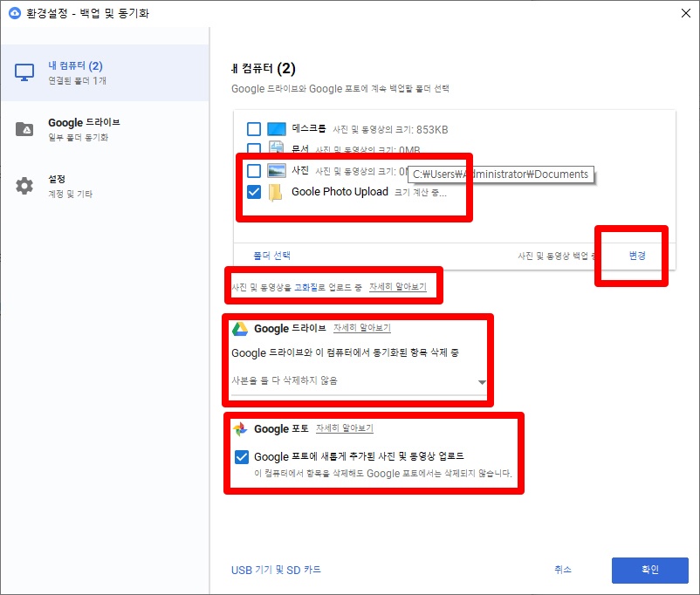Viewport: 700px width, 595px height.
Task: Click the 확인 button
Action: (x=650, y=570)
